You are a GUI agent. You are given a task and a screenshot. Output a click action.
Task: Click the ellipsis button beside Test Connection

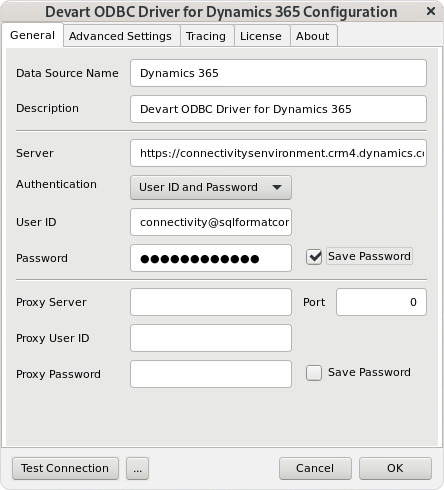(x=137, y=468)
